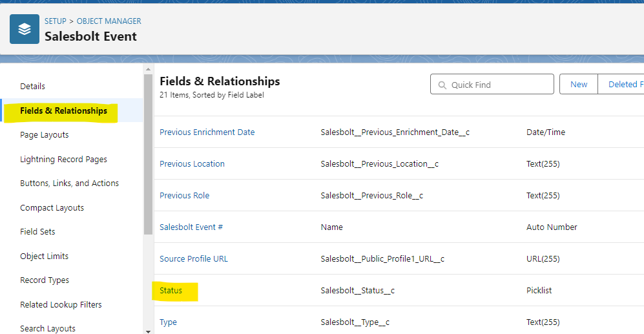Click sidebar scrollbar up arrow
644x334 pixels.
click(x=149, y=69)
